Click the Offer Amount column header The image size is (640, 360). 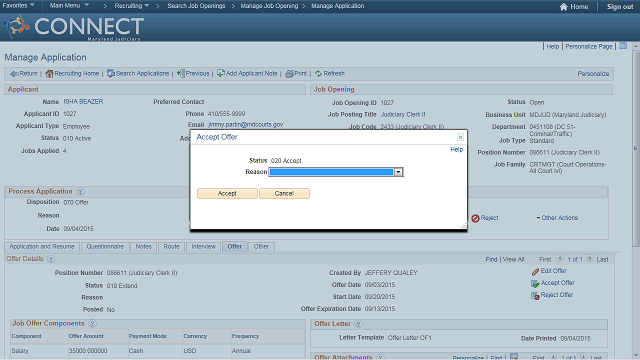(x=86, y=336)
